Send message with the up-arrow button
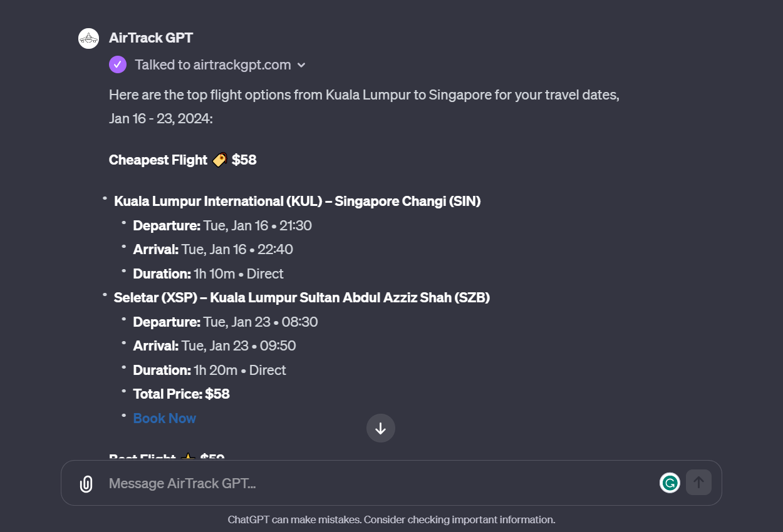This screenshot has height=532, width=783. [698, 483]
